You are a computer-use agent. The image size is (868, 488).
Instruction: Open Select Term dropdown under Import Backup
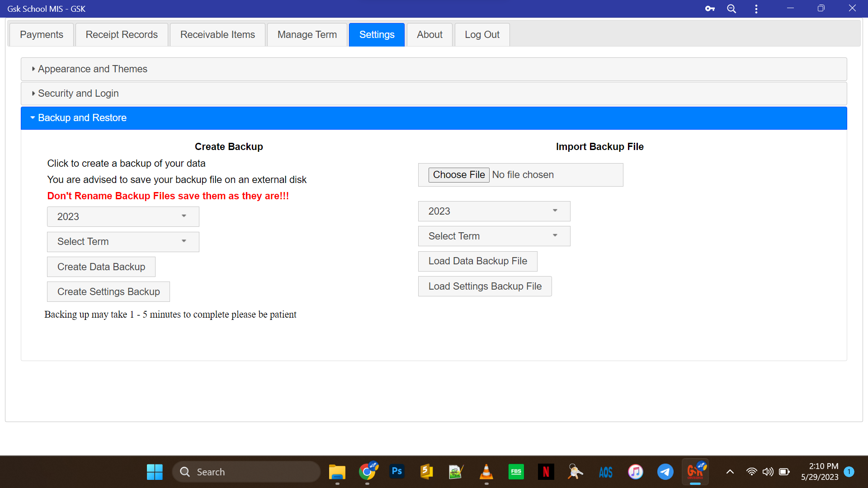tap(494, 236)
